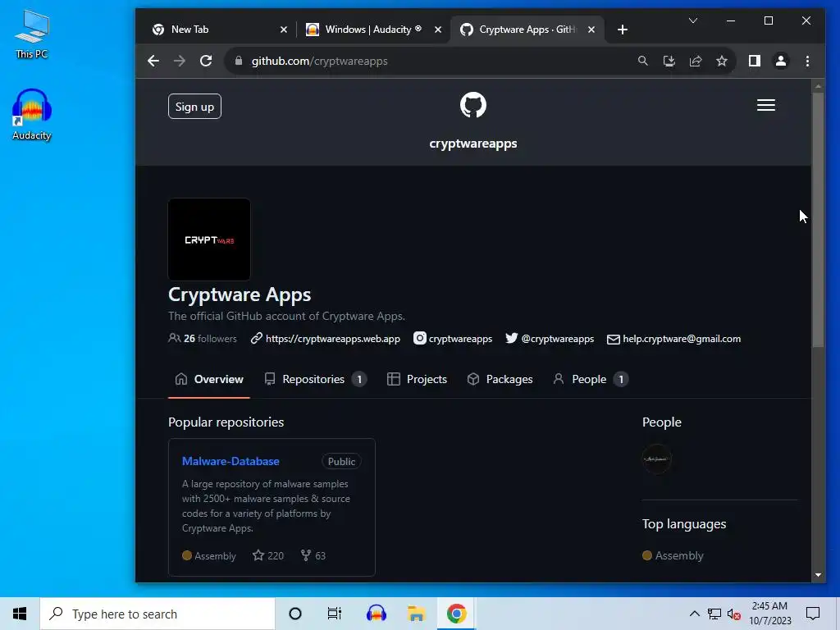
Task: Select the Overview tab
Action: click(x=209, y=379)
